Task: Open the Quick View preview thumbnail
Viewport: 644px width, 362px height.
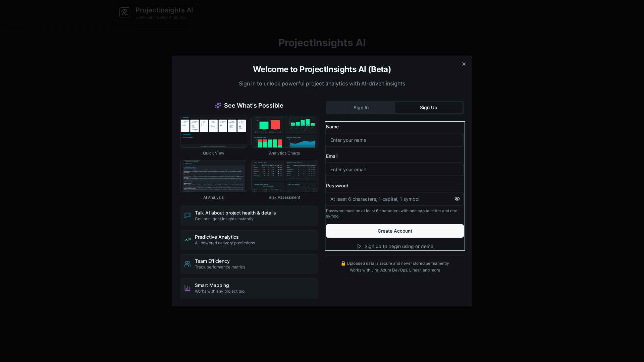Action: (213, 132)
